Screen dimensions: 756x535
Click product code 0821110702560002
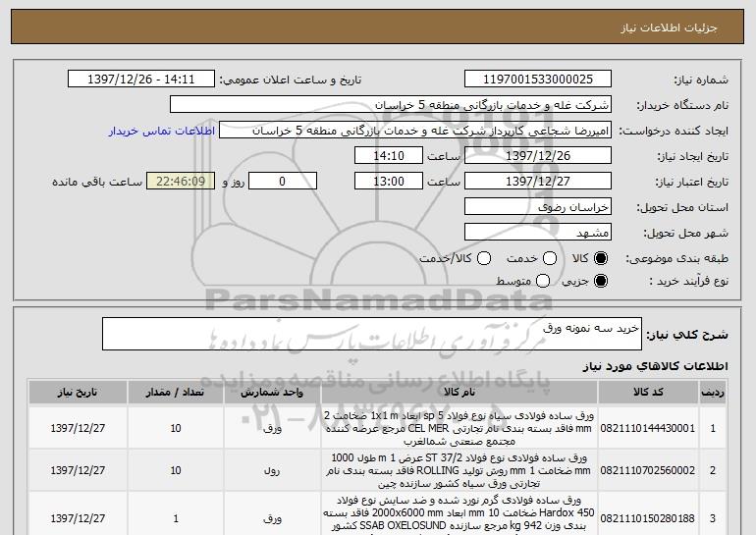pos(648,470)
